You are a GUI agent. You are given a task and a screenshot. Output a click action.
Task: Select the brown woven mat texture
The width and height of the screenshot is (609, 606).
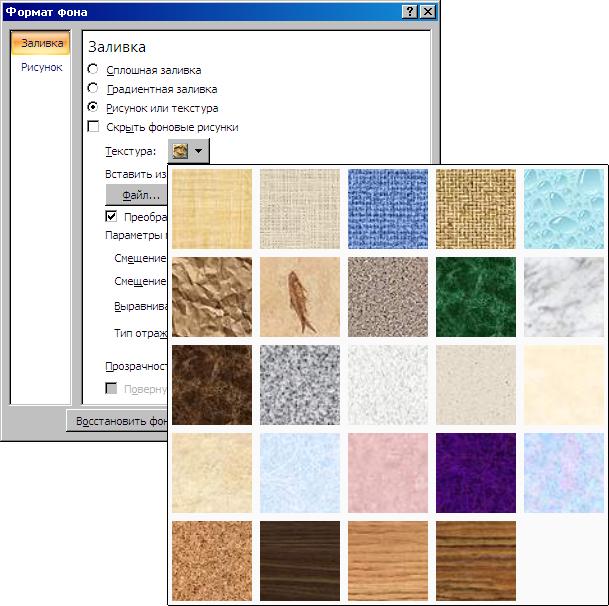pyautogui.click(x=476, y=209)
